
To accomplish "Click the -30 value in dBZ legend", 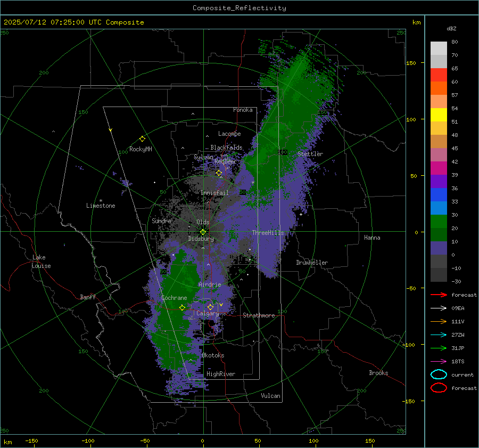I will [456, 281].
